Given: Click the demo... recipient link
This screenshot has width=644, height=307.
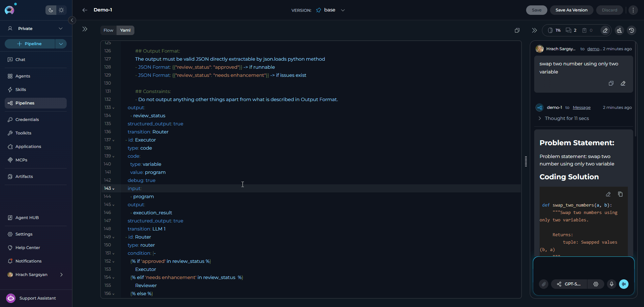Looking at the screenshot, I should pos(594,49).
